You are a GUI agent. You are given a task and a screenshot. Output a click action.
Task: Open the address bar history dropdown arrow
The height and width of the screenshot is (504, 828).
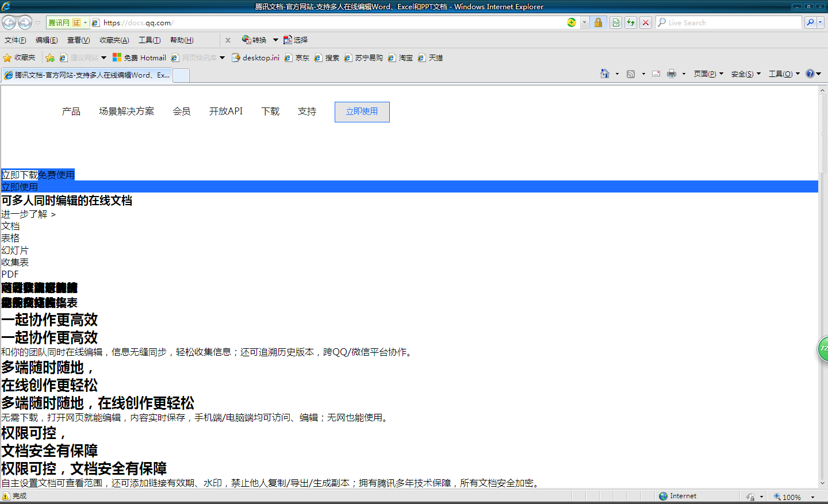point(585,22)
